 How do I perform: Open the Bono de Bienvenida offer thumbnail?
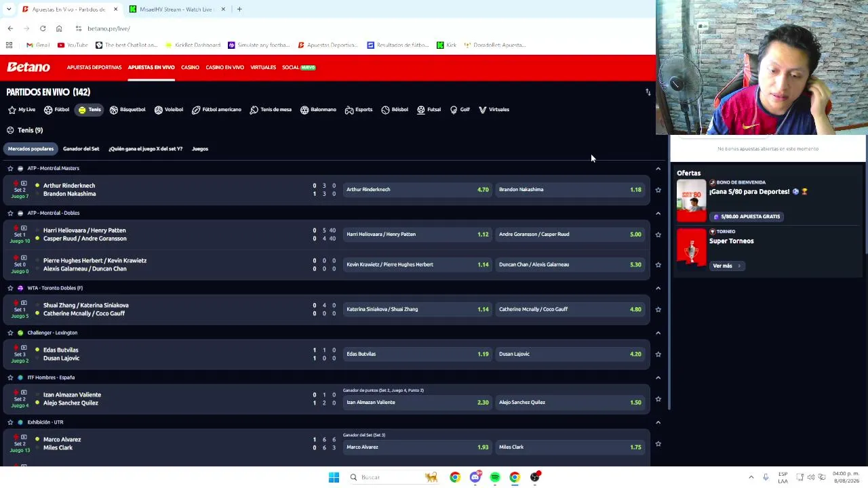[691, 201]
